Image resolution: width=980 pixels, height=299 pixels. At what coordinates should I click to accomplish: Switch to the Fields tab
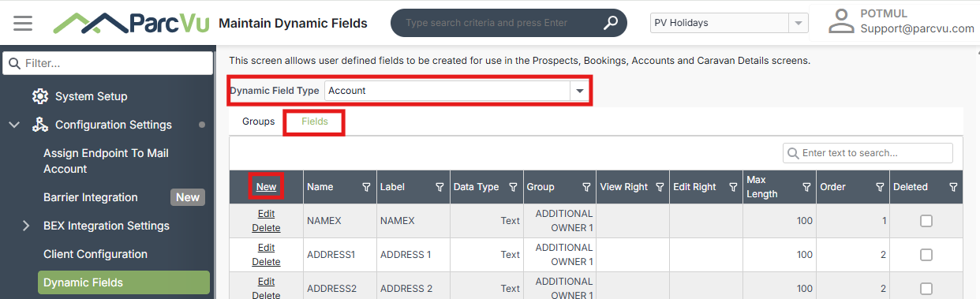[x=315, y=121]
